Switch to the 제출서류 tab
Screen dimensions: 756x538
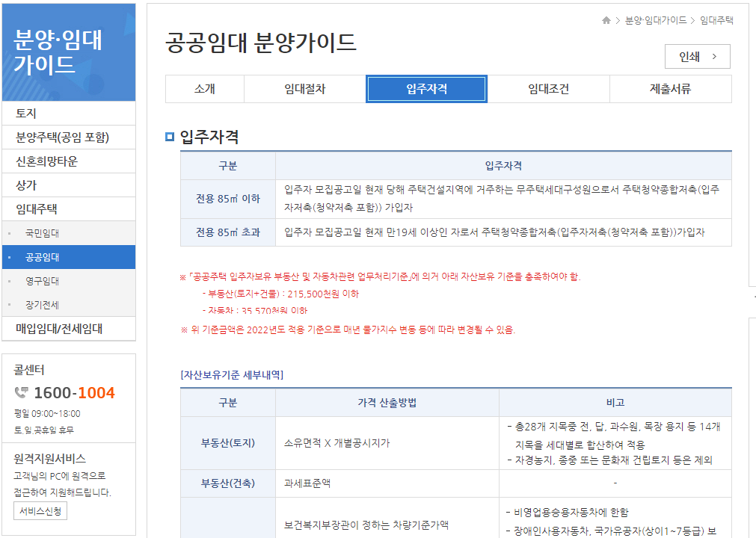670,89
